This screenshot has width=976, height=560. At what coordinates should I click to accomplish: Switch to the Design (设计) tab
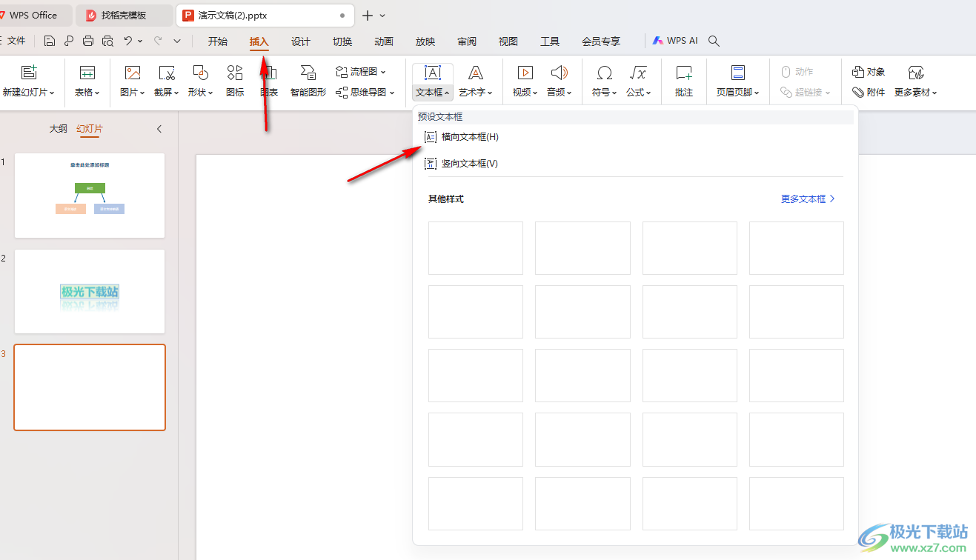point(301,41)
